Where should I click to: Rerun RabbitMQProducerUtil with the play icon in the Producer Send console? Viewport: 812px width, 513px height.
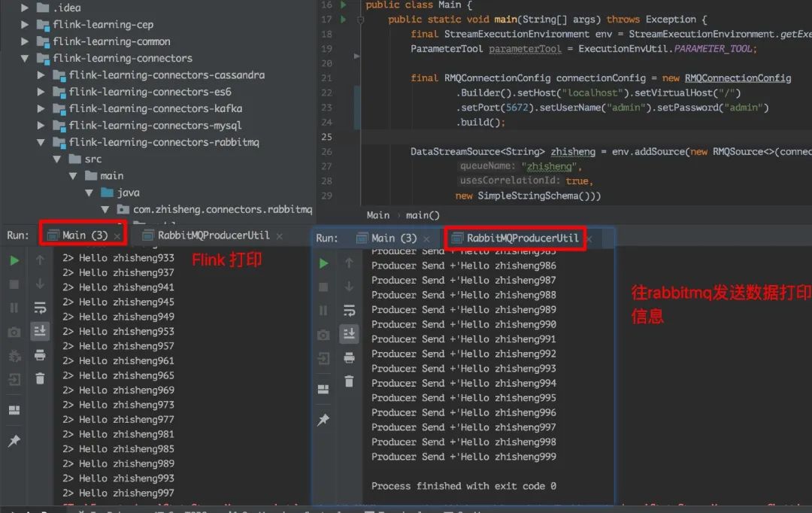[323, 263]
